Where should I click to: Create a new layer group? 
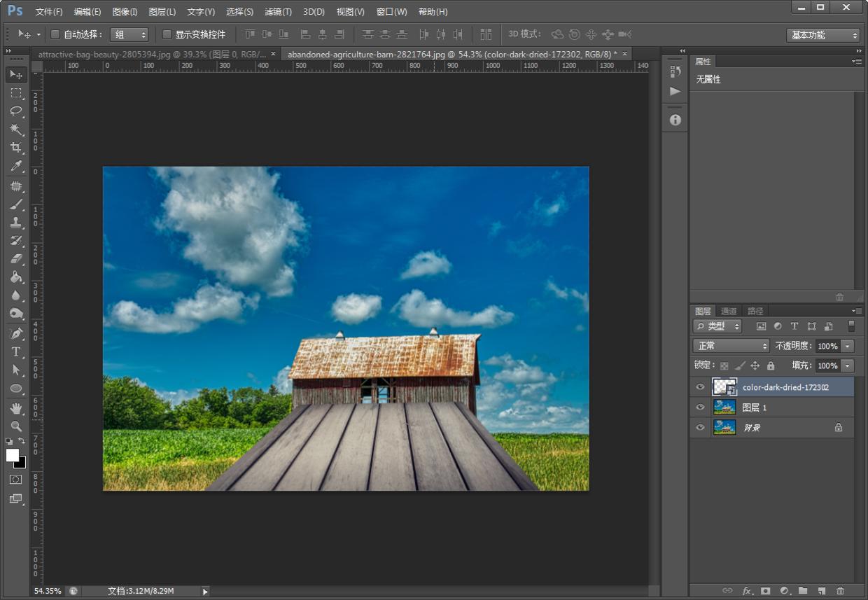point(803,591)
